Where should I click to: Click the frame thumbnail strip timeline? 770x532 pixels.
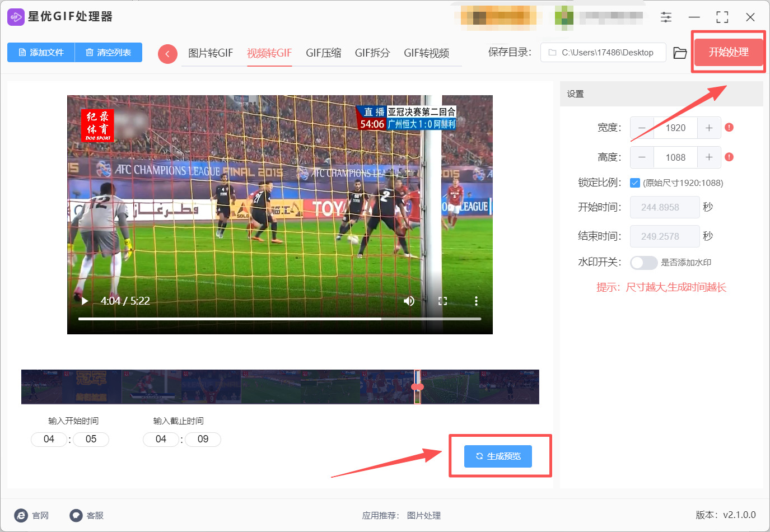(280, 387)
